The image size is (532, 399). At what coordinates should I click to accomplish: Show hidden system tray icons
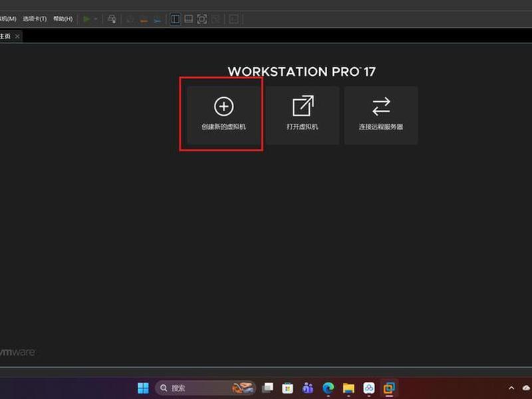pyautogui.click(x=511, y=388)
